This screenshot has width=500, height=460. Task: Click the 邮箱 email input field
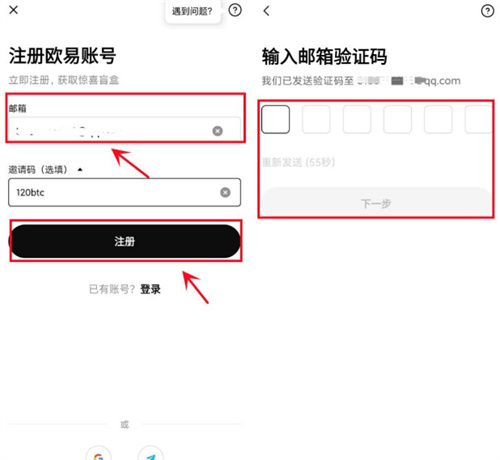[x=124, y=130]
